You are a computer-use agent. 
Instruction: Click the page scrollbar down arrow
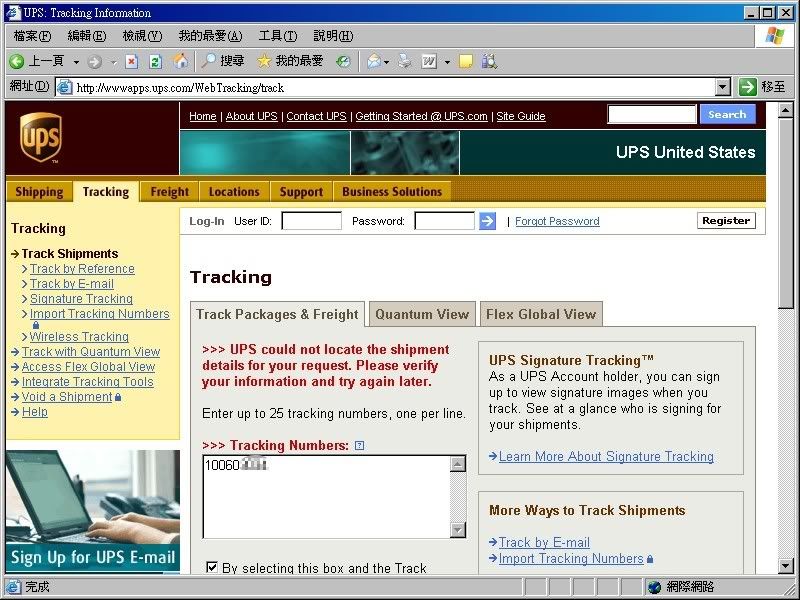(785, 565)
